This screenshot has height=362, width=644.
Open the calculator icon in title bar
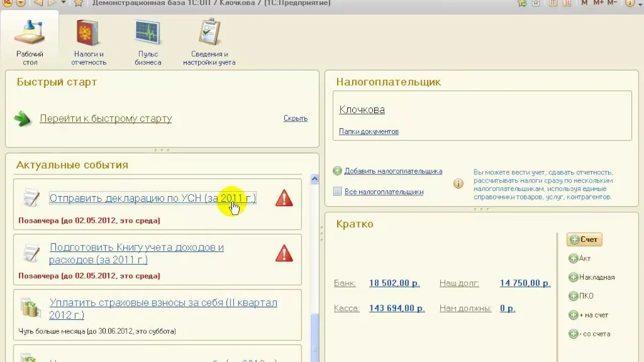click(553, 3)
